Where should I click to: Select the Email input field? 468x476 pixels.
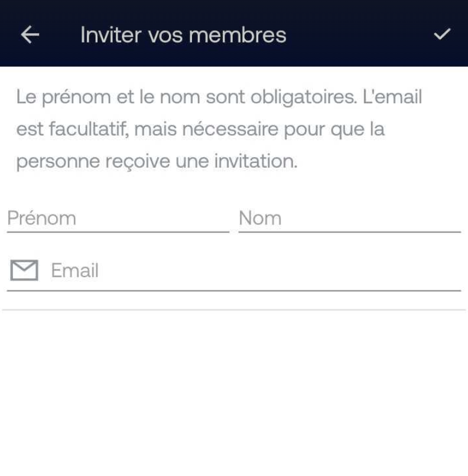[234, 270]
